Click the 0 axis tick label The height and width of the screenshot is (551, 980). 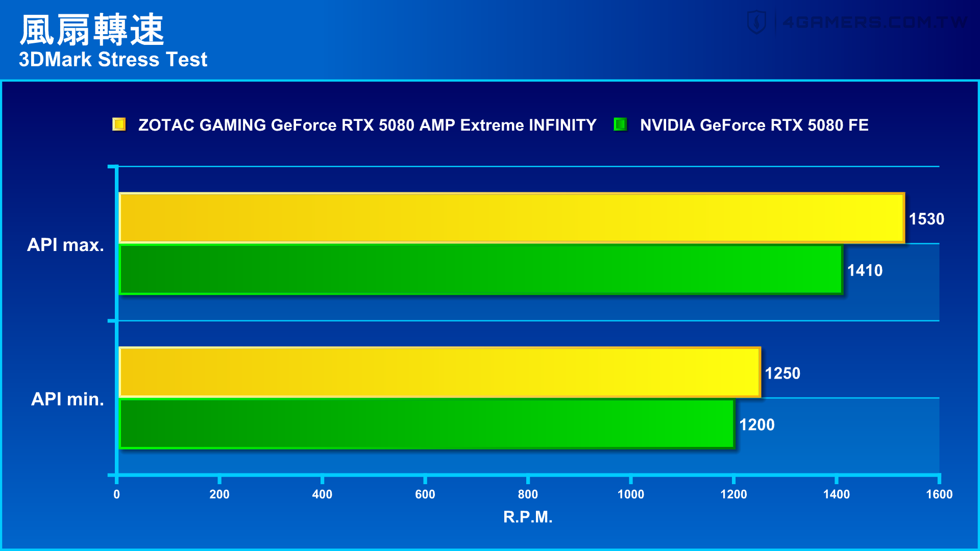pos(117,494)
